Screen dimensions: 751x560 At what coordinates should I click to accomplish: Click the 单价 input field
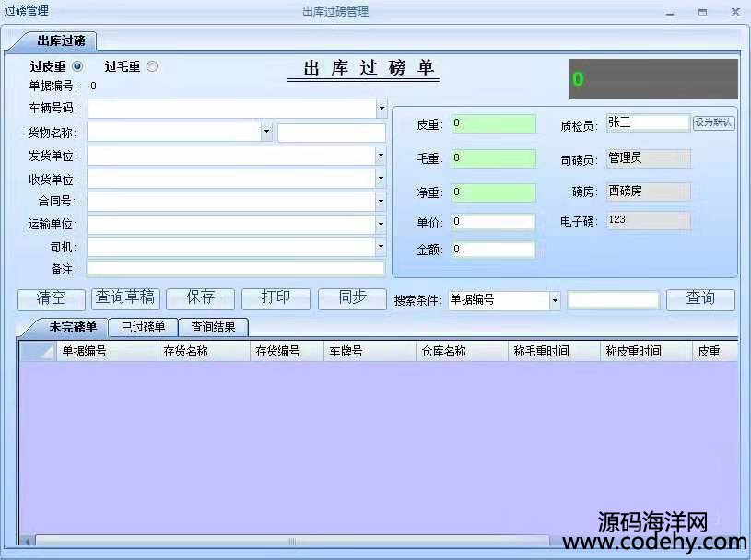coord(493,222)
